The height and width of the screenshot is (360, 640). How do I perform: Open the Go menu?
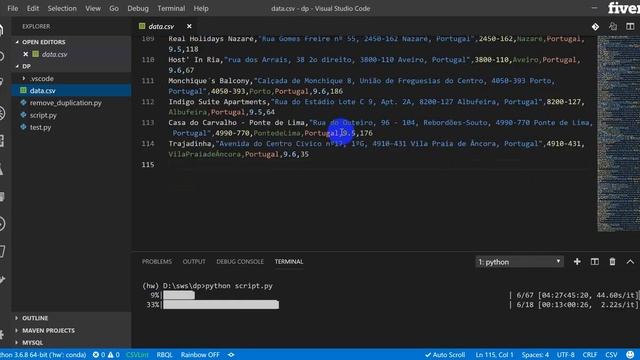coord(114,8)
